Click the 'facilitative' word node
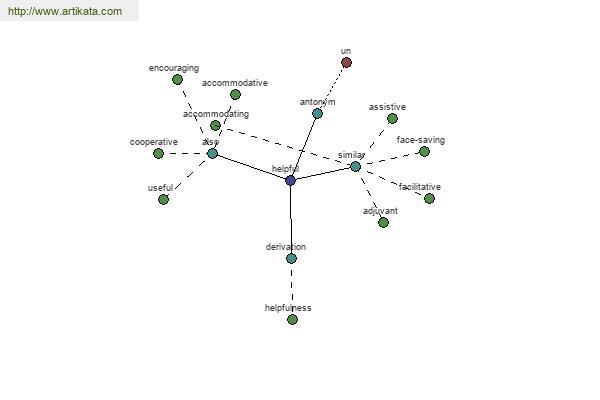600x400 pixels. [429, 199]
